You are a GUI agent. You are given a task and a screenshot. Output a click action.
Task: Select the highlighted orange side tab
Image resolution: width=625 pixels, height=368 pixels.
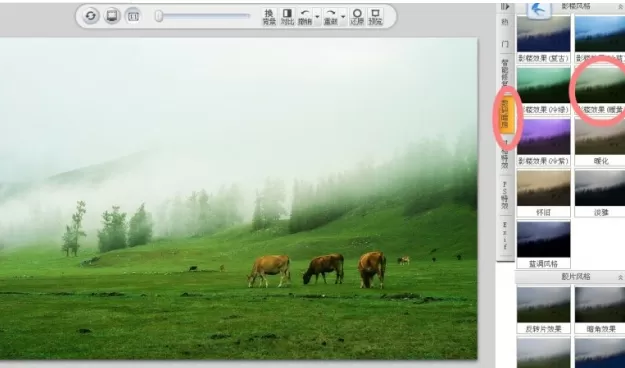[506, 116]
